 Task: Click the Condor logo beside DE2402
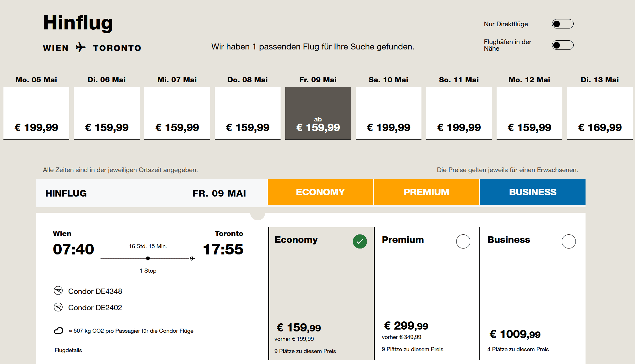(x=58, y=307)
